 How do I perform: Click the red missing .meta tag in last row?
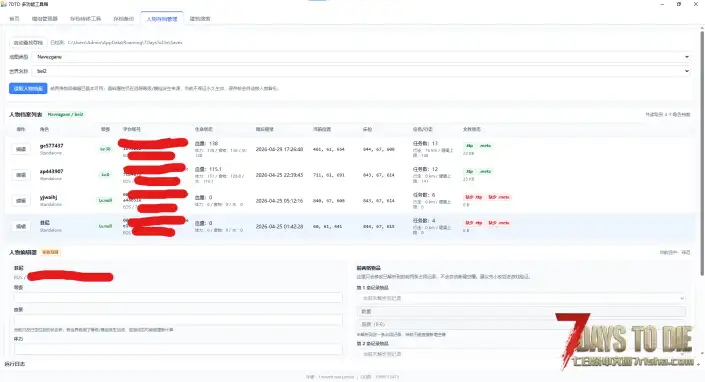click(x=499, y=223)
